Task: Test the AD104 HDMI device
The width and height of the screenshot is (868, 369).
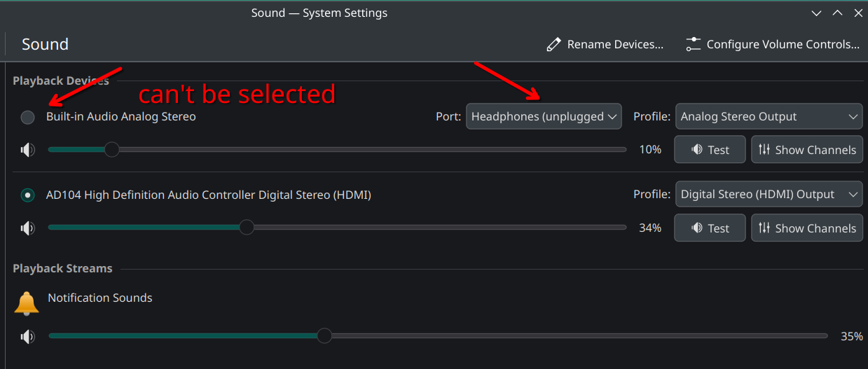Action: click(x=710, y=228)
